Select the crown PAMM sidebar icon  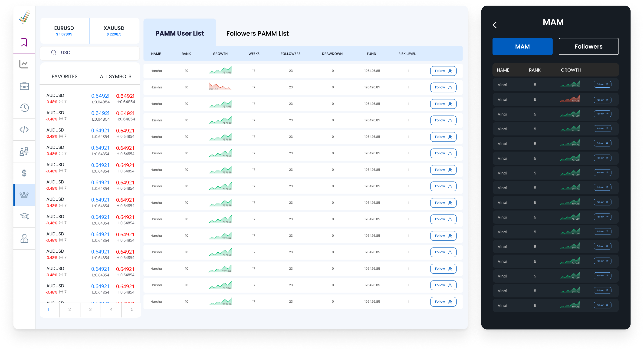point(24,195)
